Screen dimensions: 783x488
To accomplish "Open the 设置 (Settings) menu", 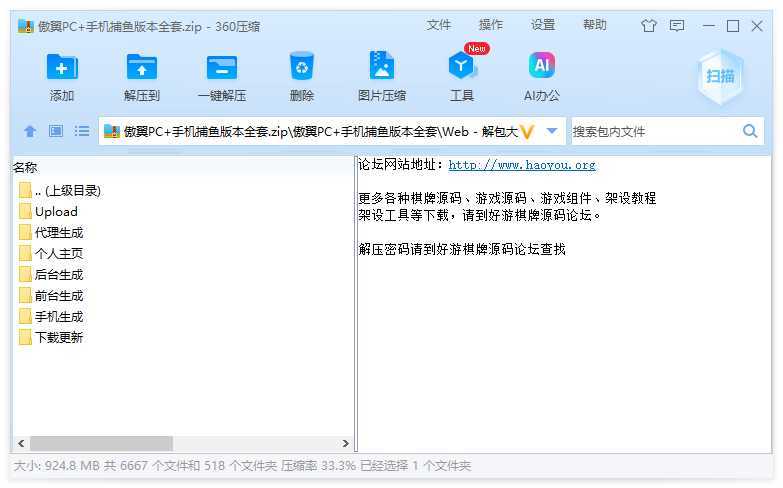I will pos(543,25).
